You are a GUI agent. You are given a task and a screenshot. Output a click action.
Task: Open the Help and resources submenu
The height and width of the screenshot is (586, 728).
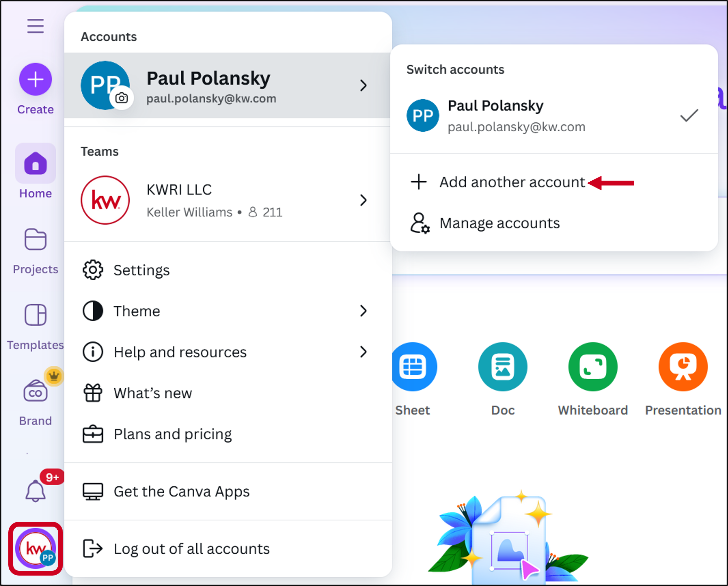[363, 352]
